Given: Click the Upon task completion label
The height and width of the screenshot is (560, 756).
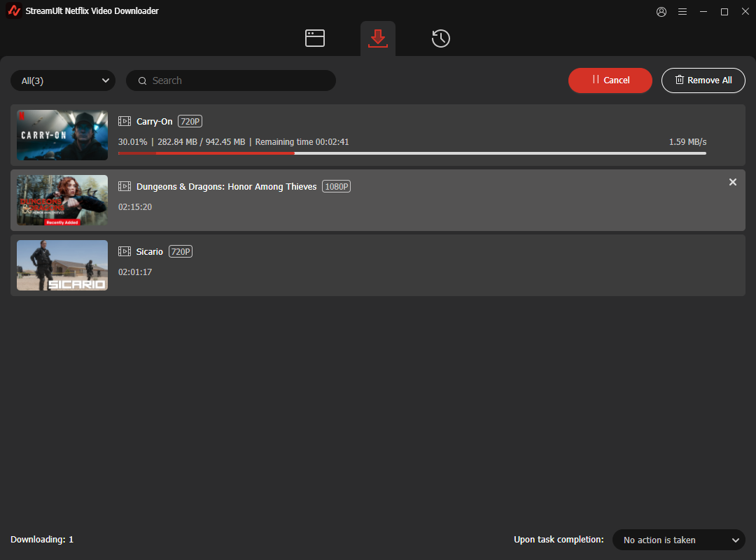Looking at the screenshot, I should click(559, 539).
